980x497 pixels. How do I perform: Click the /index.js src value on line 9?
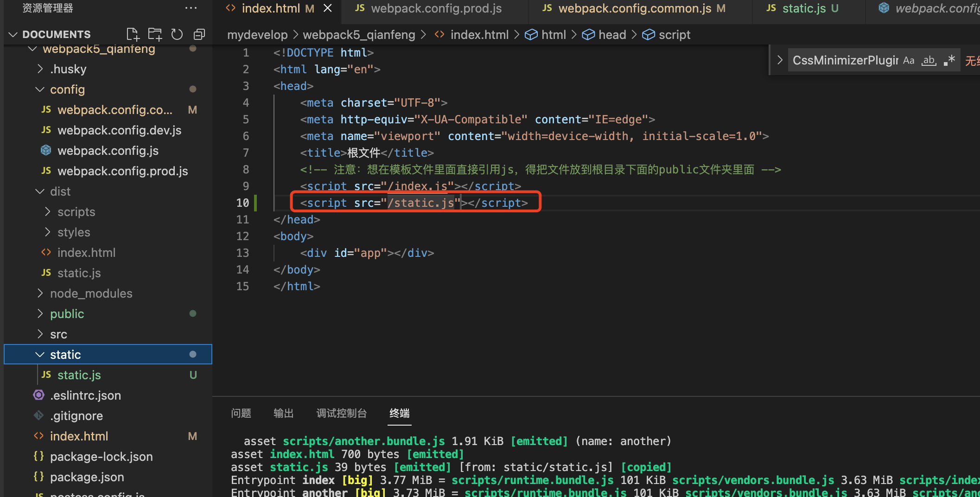click(x=417, y=186)
